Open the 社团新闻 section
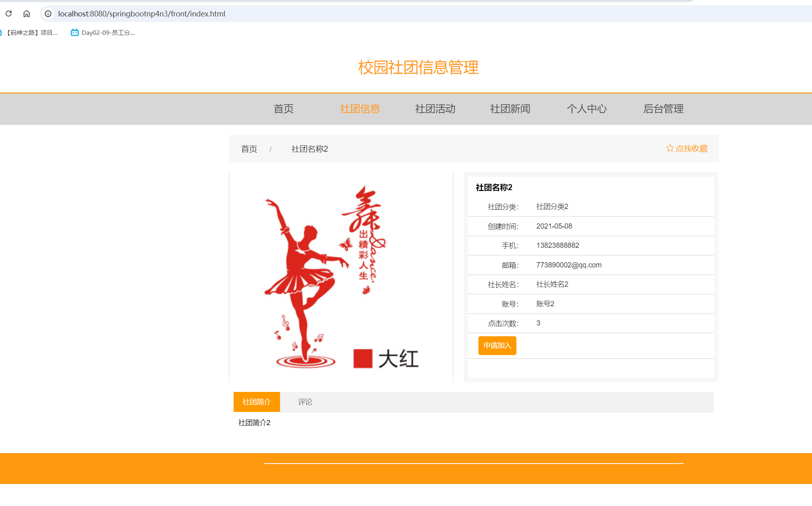Viewport: 812px width, 506px height. click(x=510, y=109)
